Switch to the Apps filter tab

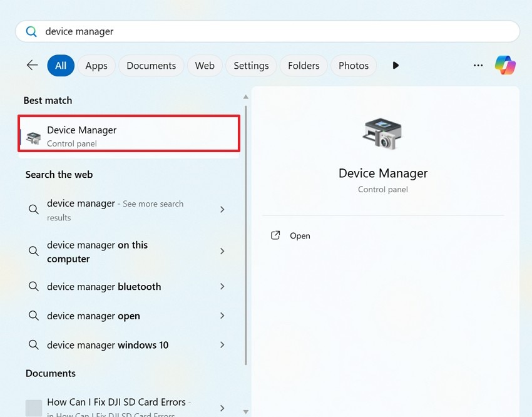point(96,65)
